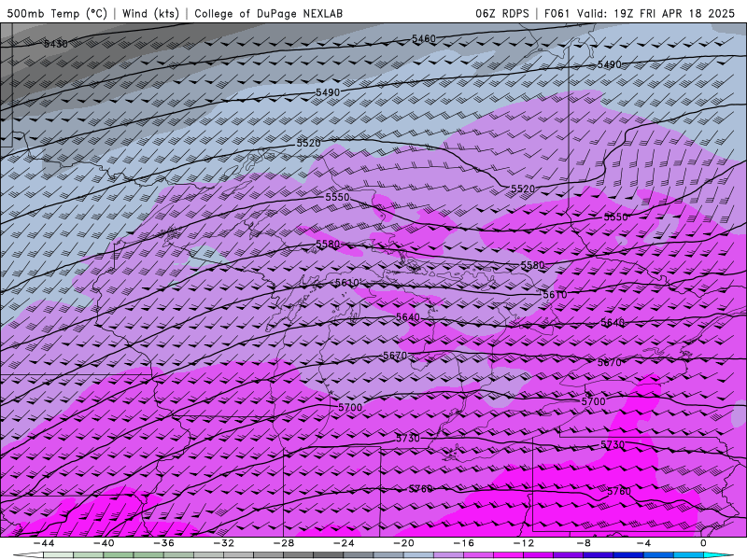Click the "F061" forecast hour label

(557, 13)
